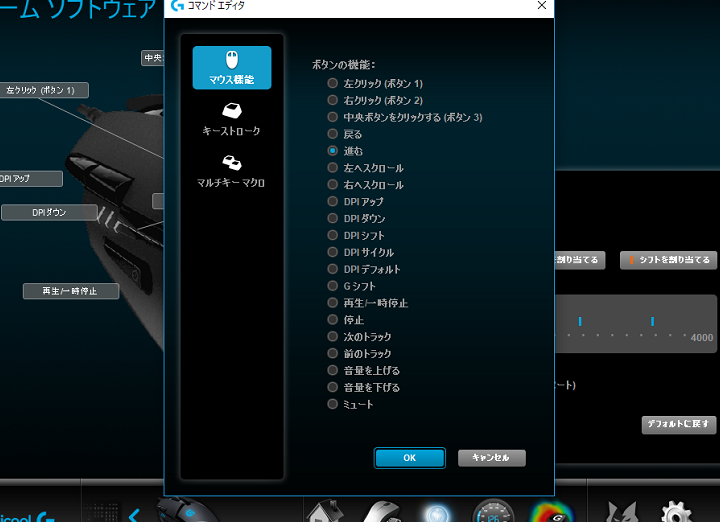The height and width of the screenshot is (522, 720).
Task: Choose the G シフト radio option
Action: pos(333,286)
